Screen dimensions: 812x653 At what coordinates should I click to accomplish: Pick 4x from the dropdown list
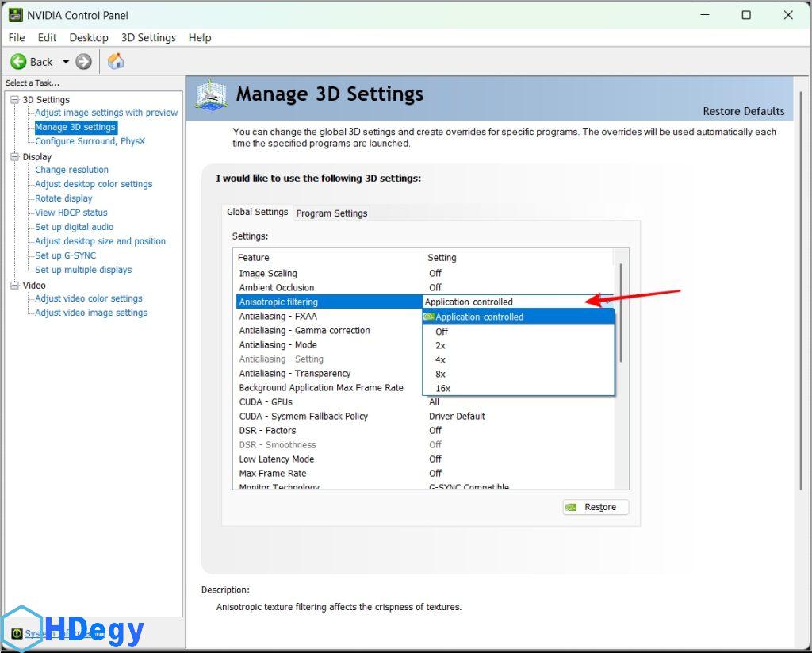pyautogui.click(x=440, y=359)
